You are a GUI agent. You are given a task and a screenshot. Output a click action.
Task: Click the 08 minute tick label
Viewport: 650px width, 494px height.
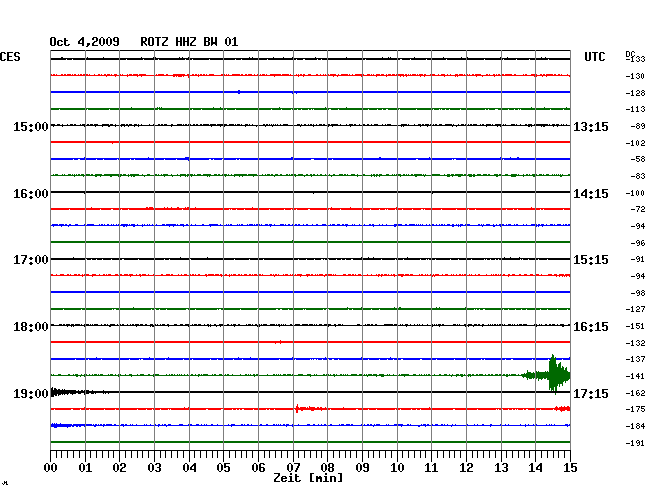327,467
